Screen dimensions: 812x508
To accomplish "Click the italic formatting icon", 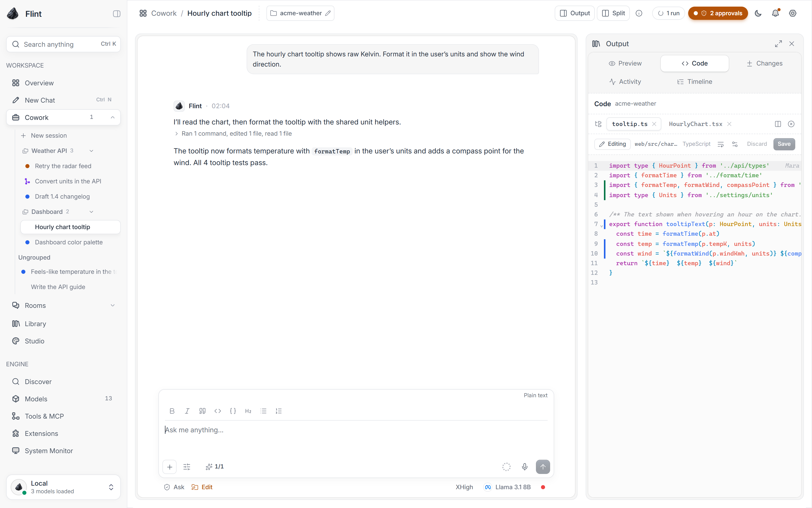I will click(187, 411).
